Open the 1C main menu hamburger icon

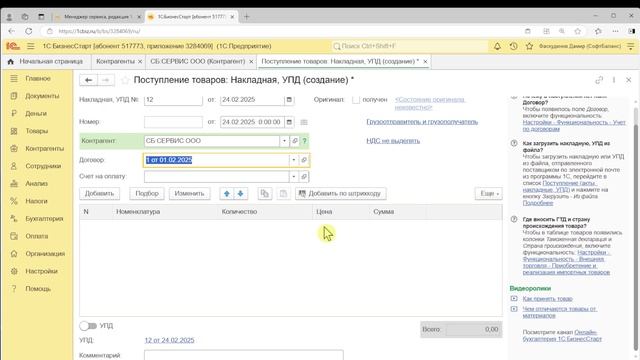pos(31,46)
